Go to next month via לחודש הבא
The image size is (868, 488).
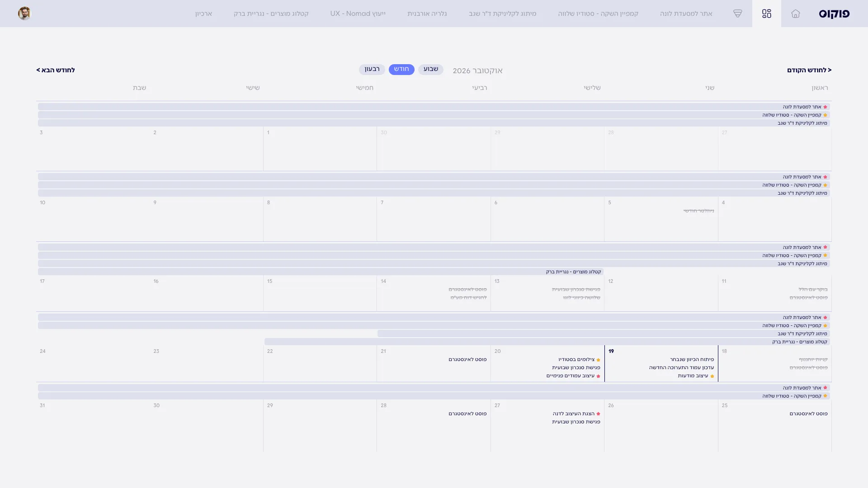56,70
